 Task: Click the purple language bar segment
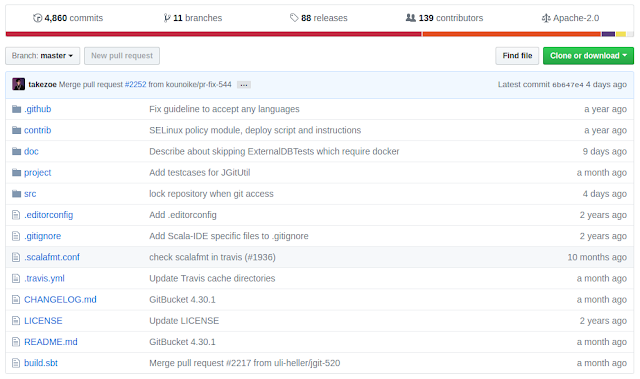click(608, 34)
